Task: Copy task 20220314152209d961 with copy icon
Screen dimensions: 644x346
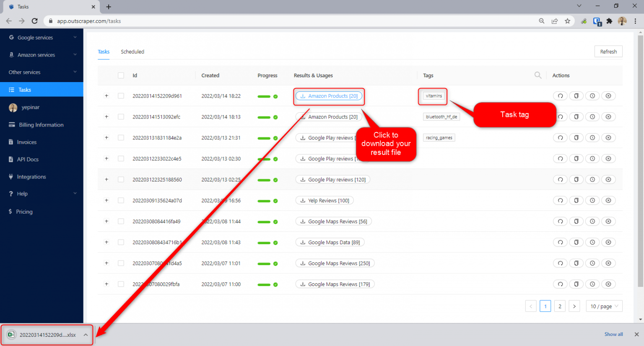Action: (x=576, y=96)
